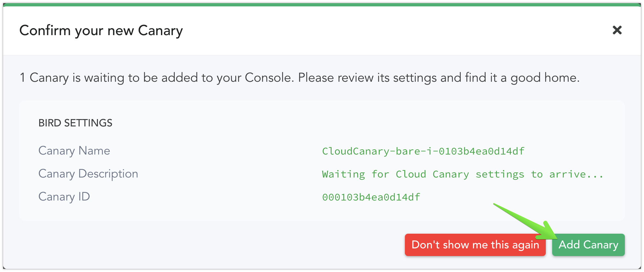Close the Confirm your new Canary dialog
Viewport: 644px width, 272px height.
(x=617, y=30)
